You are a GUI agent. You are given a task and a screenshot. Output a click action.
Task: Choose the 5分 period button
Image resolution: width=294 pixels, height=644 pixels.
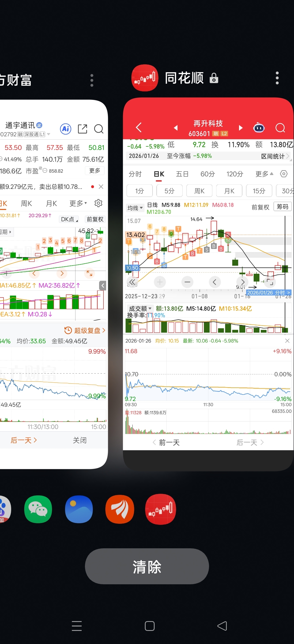[169, 191]
